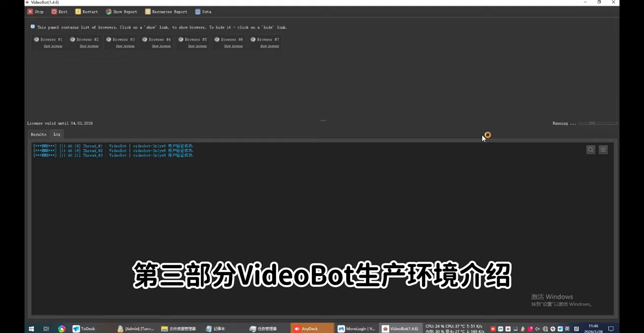Screen dimensions: 644x333
Task: Click the log search magnifier icon
Action: tap(591, 149)
